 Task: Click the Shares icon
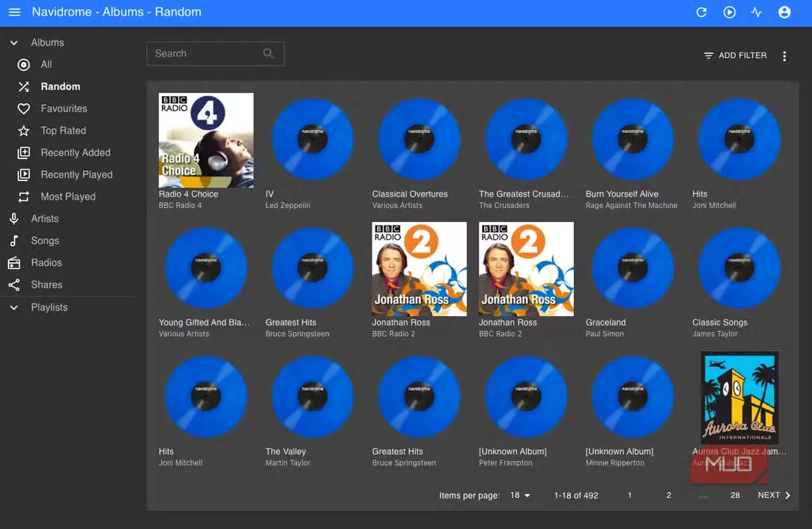pyautogui.click(x=14, y=285)
